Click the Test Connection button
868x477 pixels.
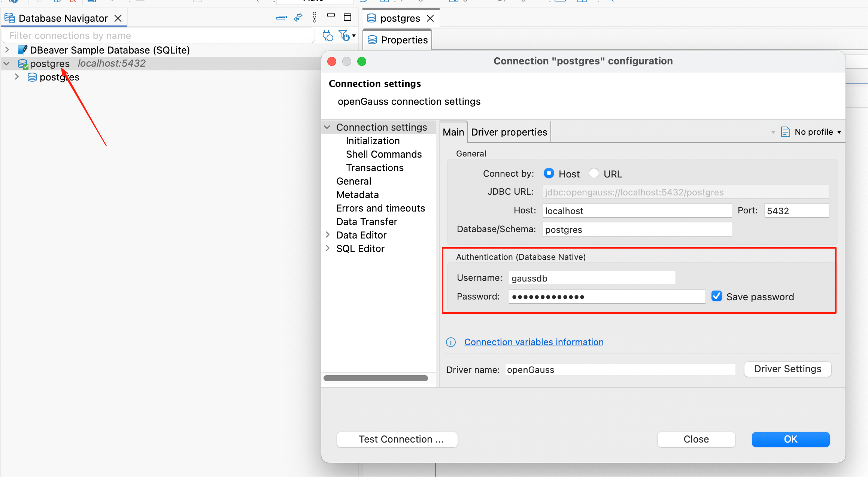click(397, 439)
